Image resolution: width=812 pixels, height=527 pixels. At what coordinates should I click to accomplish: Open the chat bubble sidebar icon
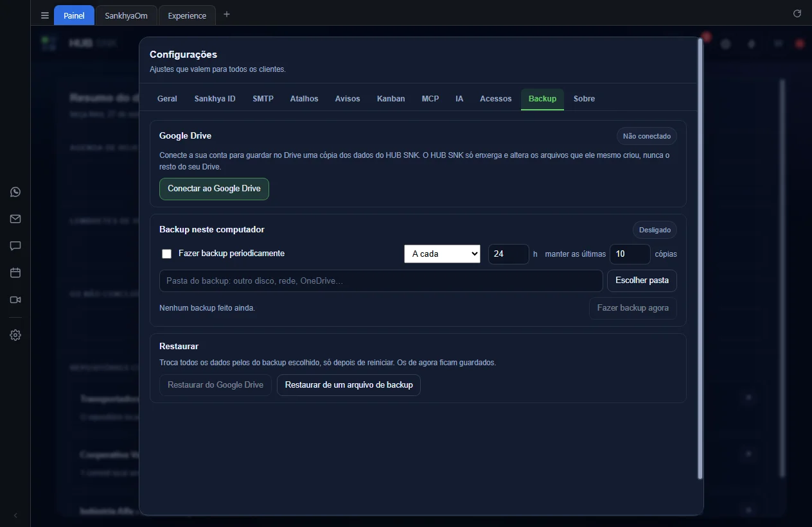point(15,246)
